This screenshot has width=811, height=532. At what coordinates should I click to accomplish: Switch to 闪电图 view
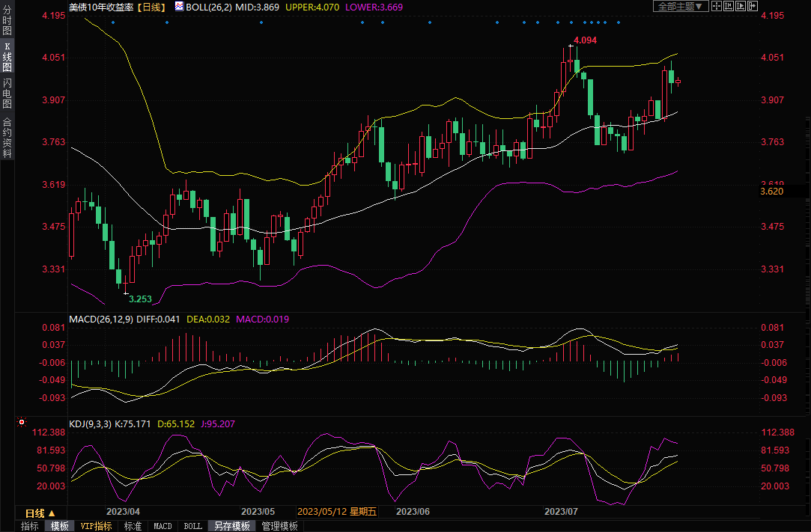click(7, 94)
